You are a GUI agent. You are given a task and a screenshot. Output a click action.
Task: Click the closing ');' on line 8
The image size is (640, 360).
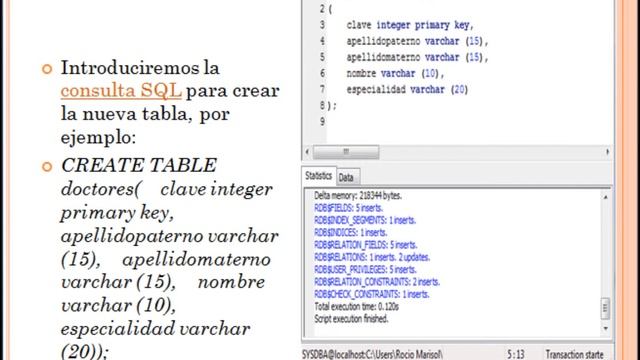coord(332,106)
